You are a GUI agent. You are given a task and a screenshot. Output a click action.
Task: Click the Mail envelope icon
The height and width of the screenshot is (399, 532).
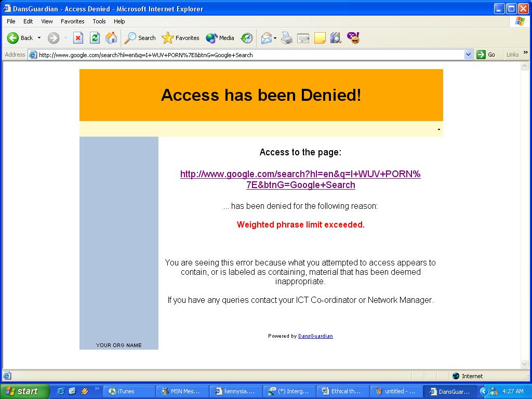click(x=267, y=38)
